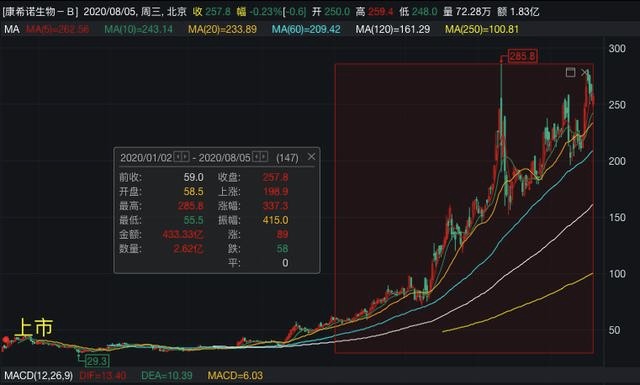Click the red listing-day marker dot
Viewport: 640px width, 385px height.
[x=6, y=339]
